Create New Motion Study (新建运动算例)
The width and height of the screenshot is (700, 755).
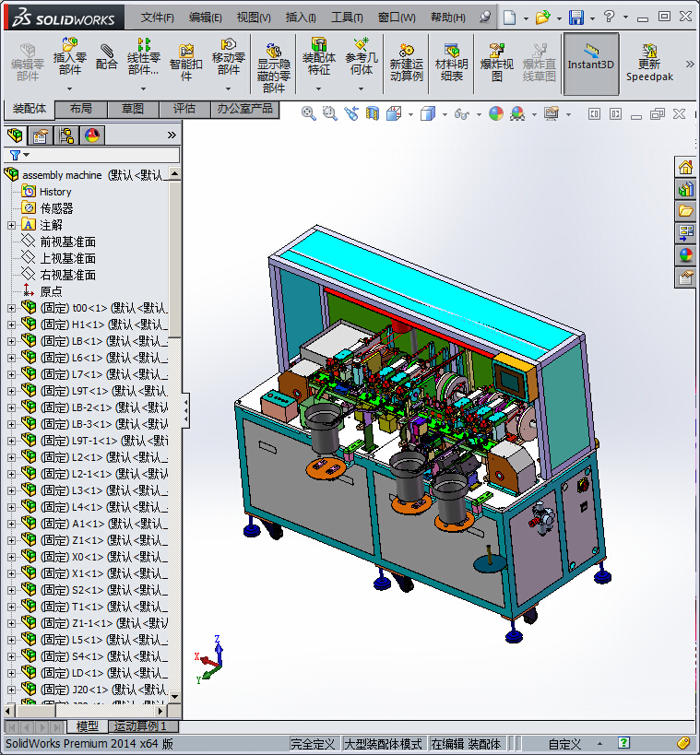point(407,62)
